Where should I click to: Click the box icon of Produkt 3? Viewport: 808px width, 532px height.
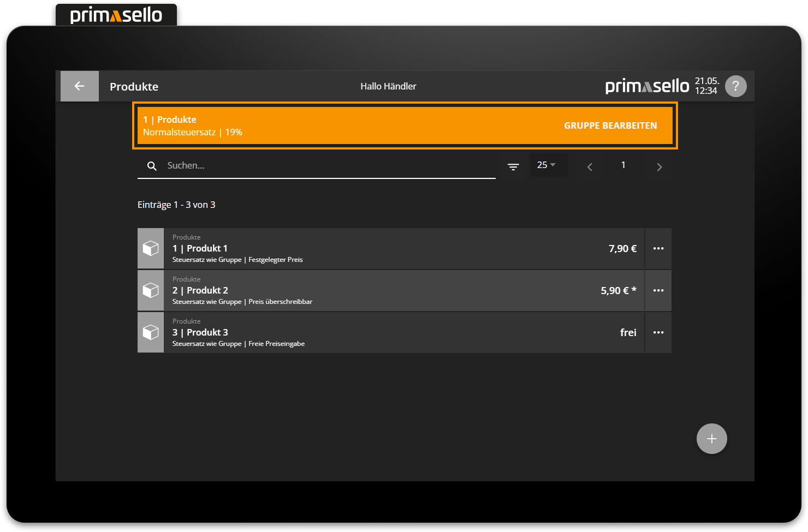click(x=151, y=333)
